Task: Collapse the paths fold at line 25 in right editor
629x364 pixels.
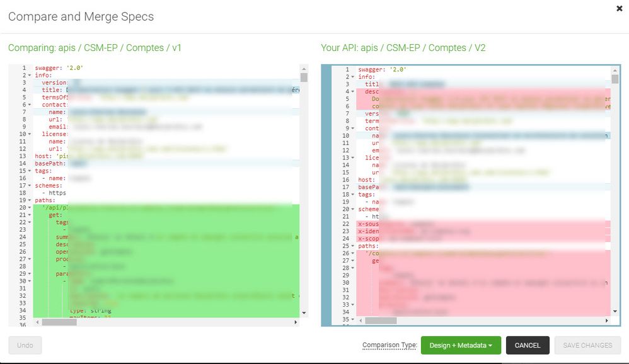Action: (x=353, y=246)
